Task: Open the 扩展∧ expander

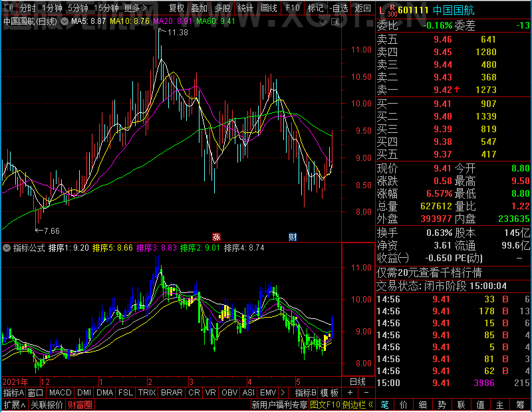Action: (15, 405)
